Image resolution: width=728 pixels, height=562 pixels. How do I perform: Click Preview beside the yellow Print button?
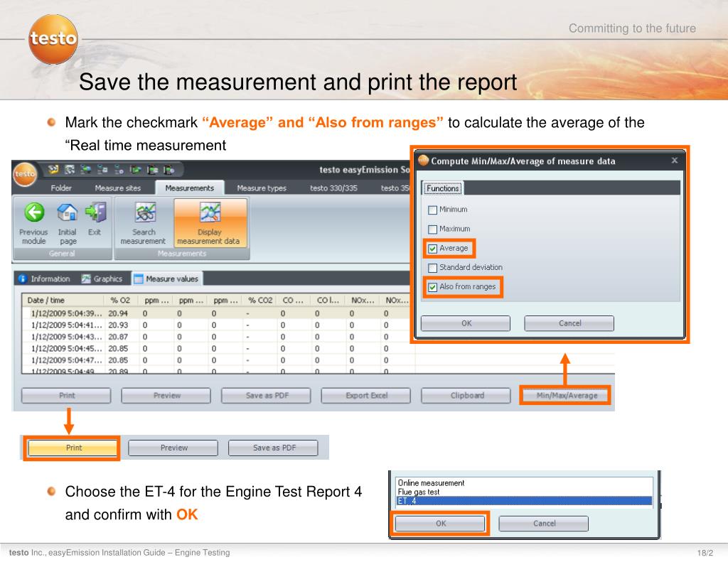pyautogui.click(x=173, y=448)
